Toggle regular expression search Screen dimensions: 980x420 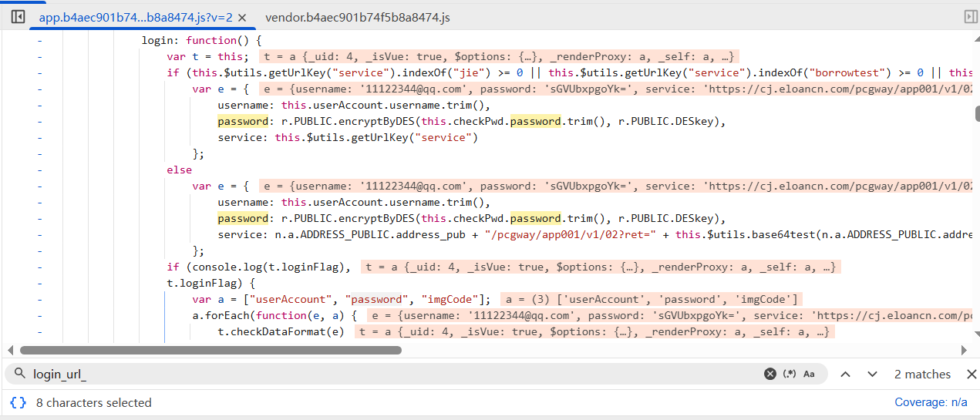tap(790, 374)
